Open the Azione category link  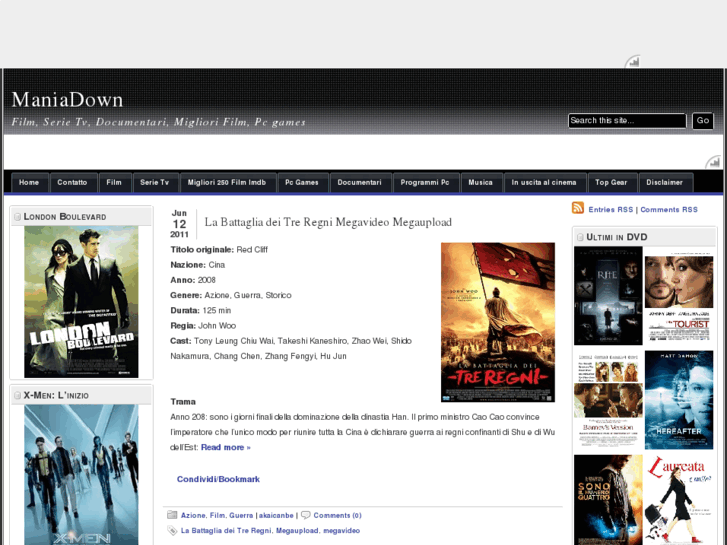pyautogui.click(x=193, y=515)
